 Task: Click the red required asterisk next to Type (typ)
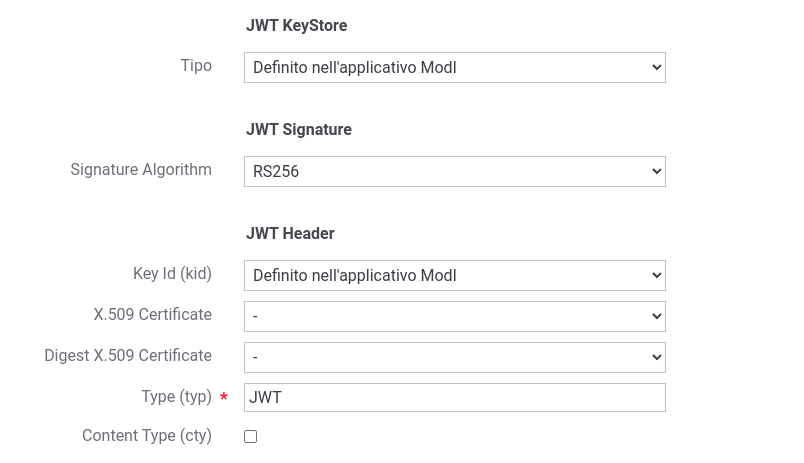(224, 396)
